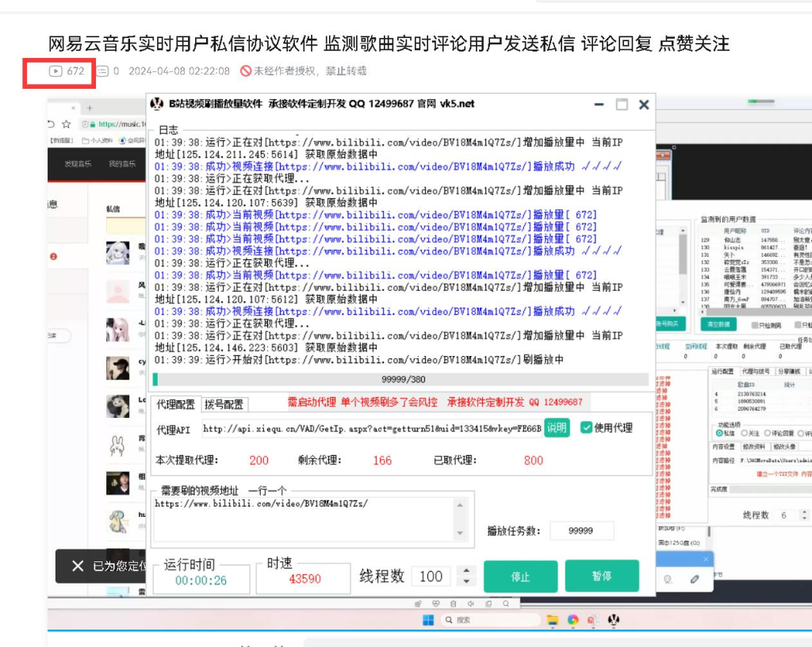Click the magnifier icon in the browser status bar
The height and width of the screenshot is (647, 812).
pos(506,604)
